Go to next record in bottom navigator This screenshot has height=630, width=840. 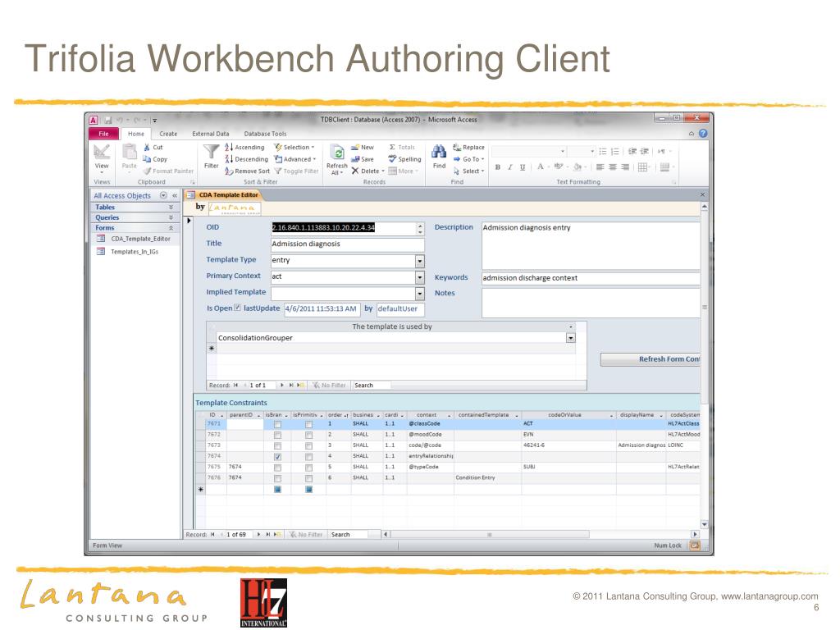(x=258, y=535)
